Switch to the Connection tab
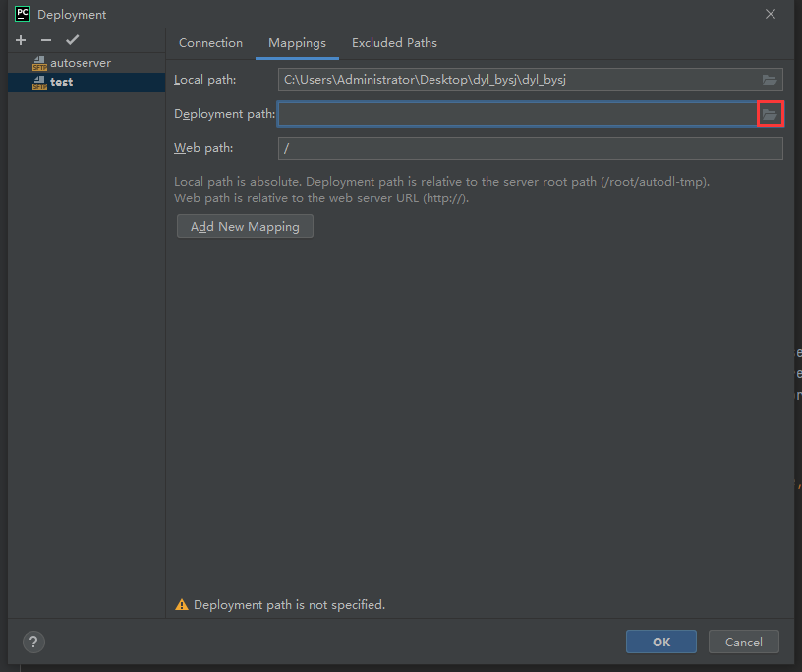The height and width of the screenshot is (672, 802). point(210,42)
